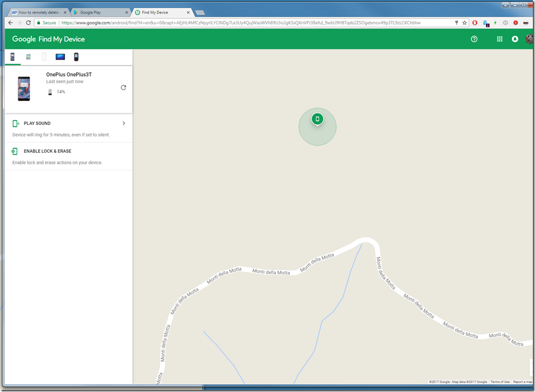Click Enable Lock & Erase
Screen dimensions: 535x392
(47, 151)
